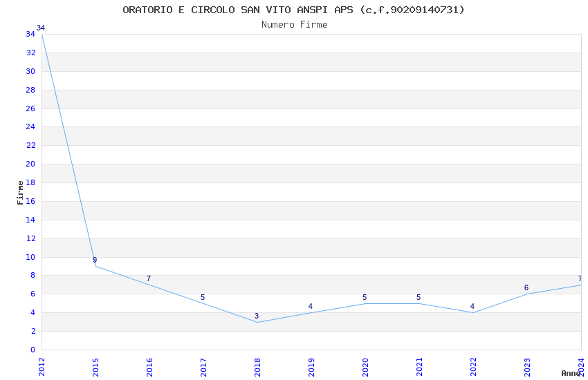Image resolution: width=588 pixels, height=380 pixels.
Task: Click the y-axis tick label 28
Action: [30, 90]
